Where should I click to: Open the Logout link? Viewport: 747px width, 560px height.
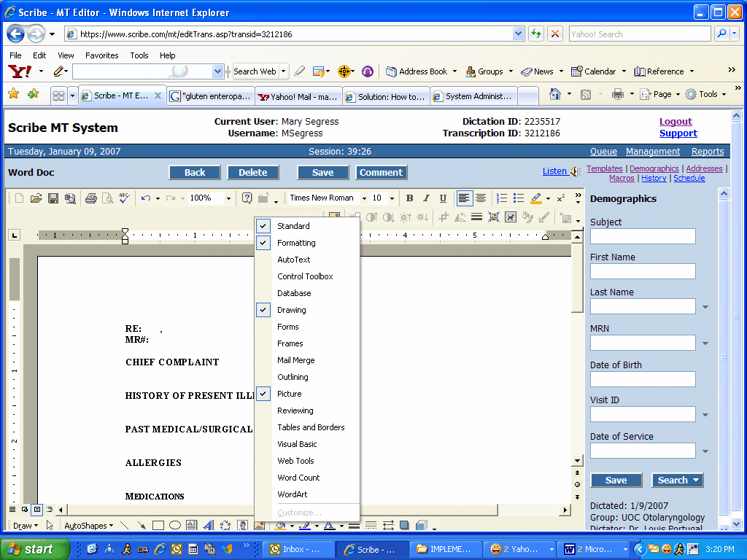[x=676, y=122]
